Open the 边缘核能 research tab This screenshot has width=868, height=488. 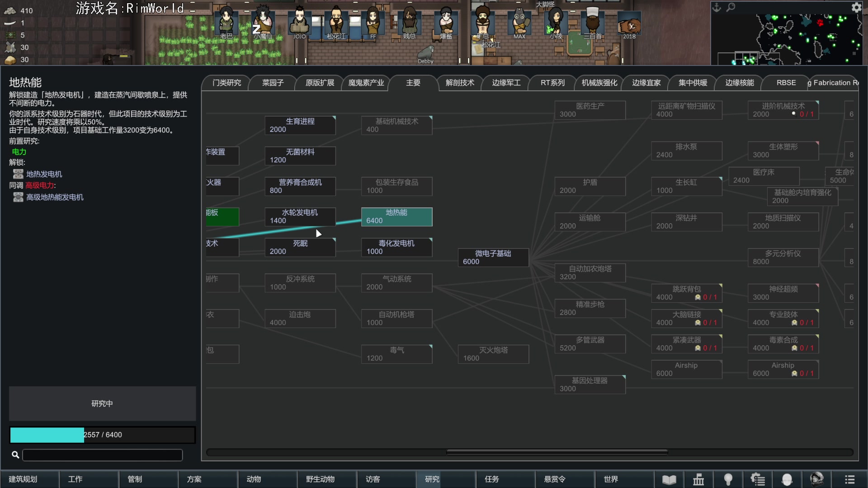pos(740,83)
